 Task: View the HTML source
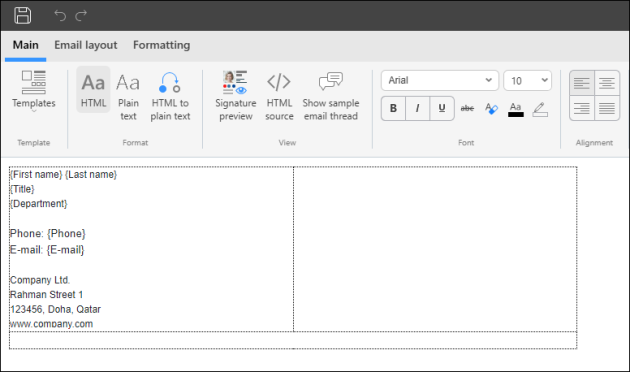(279, 96)
